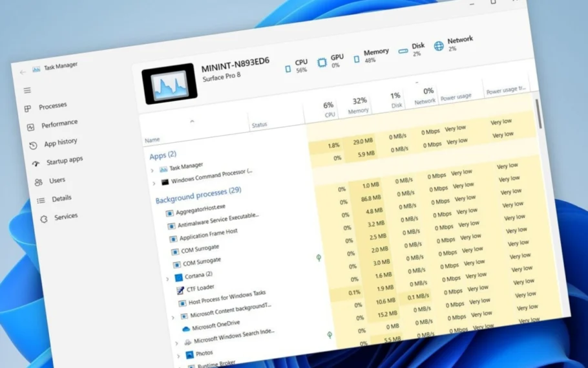
Task: Click the hamburger navigation menu icon
Action: tap(27, 91)
